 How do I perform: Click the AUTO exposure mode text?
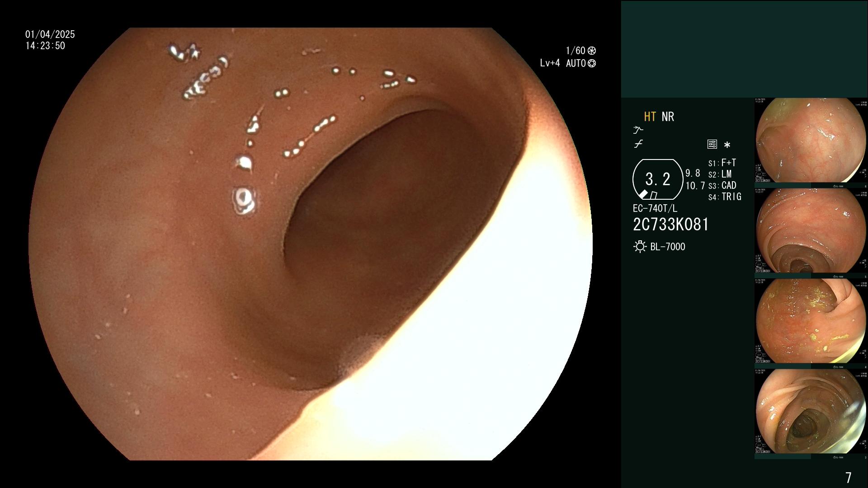point(576,63)
